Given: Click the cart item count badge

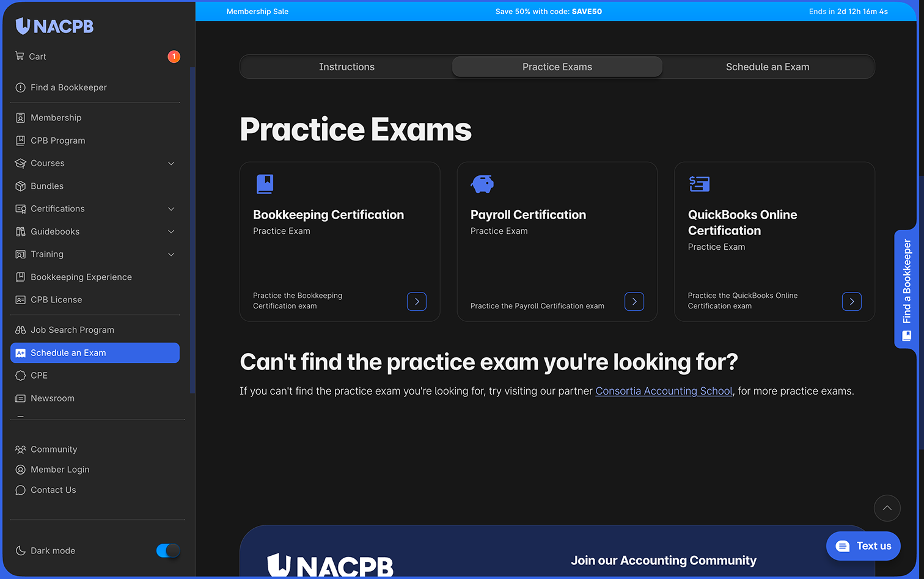Looking at the screenshot, I should [174, 56].
